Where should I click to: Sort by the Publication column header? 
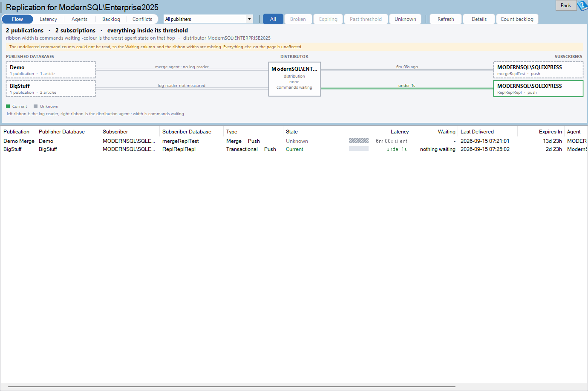[18, 132]
